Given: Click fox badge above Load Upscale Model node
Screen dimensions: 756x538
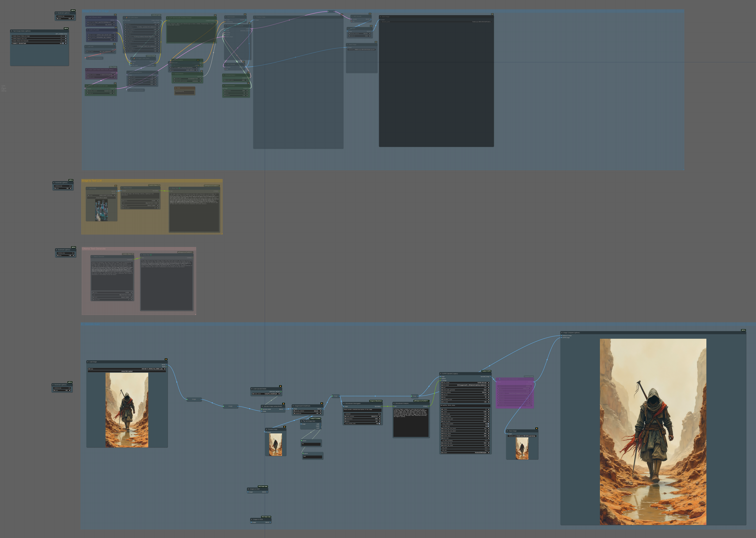Looking at the screenshot, I should (x=280, y=386).
